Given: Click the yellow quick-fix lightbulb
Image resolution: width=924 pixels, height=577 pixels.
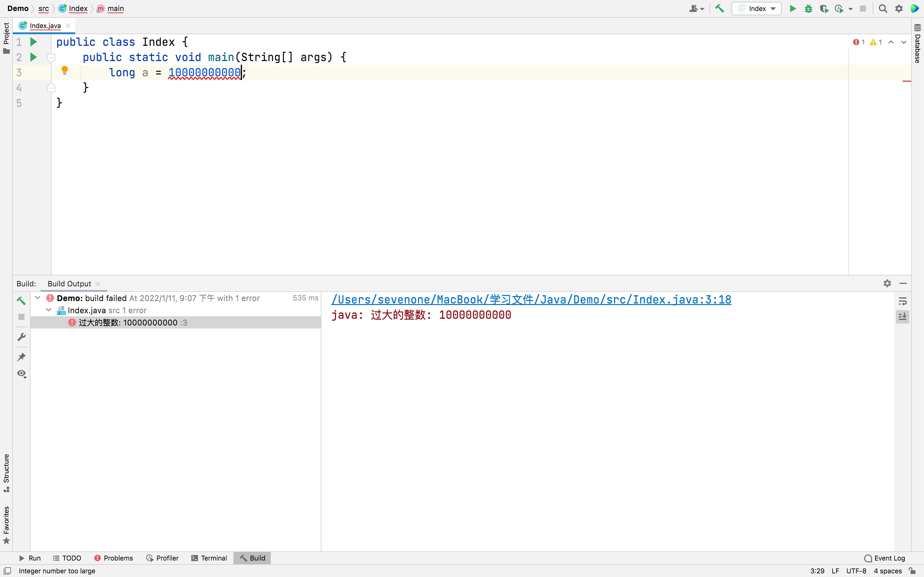Looking at the screenshot, I should pyautogui.click(x=64, y=70).
